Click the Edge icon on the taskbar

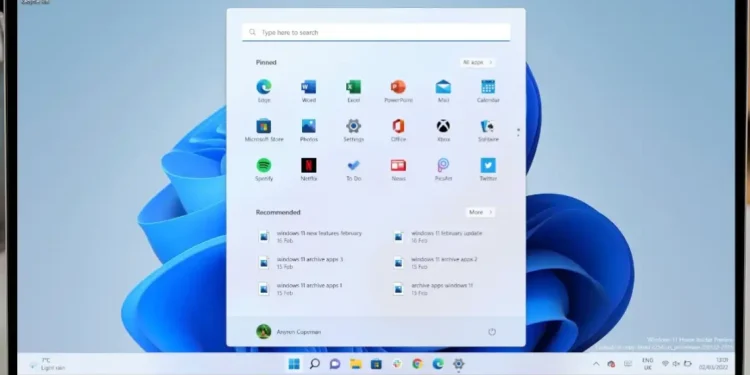tap(438, 364)
